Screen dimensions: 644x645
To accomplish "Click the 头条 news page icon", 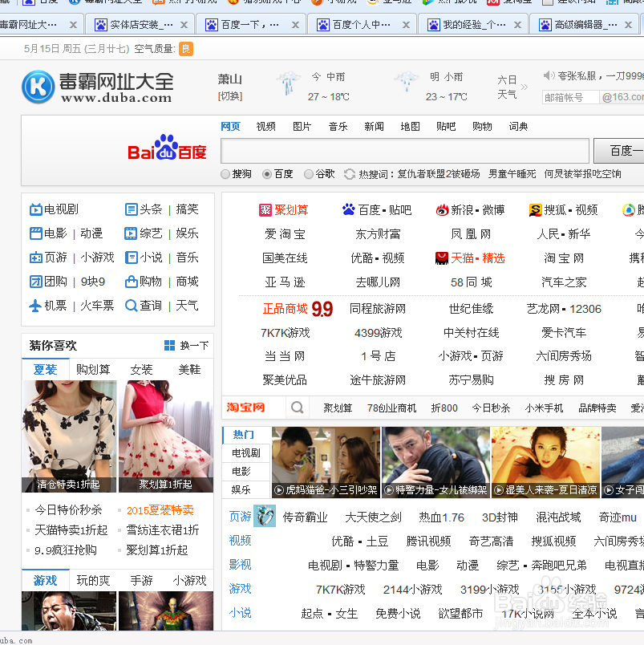I will [131, 209].
